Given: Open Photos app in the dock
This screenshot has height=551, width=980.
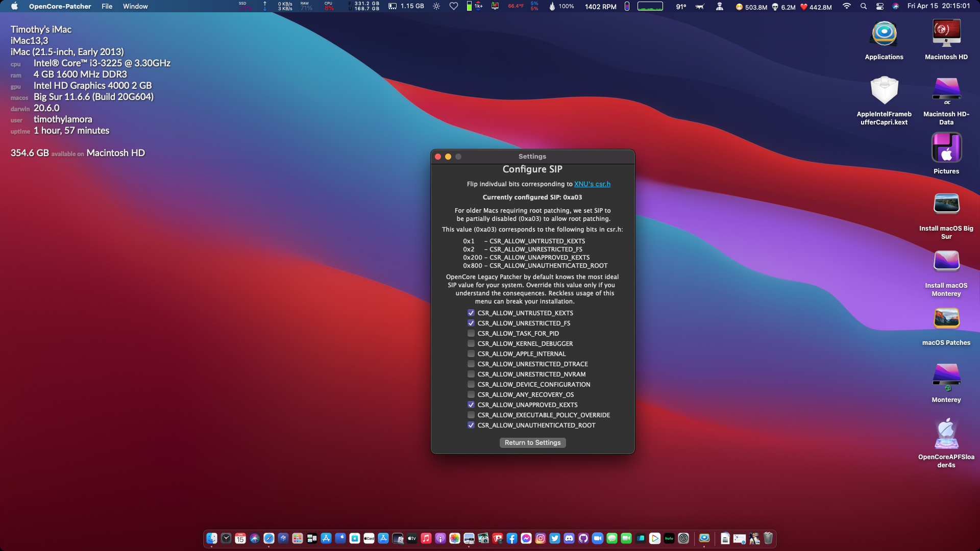Looking at the screenshot, I should click(x=455, y=538).
